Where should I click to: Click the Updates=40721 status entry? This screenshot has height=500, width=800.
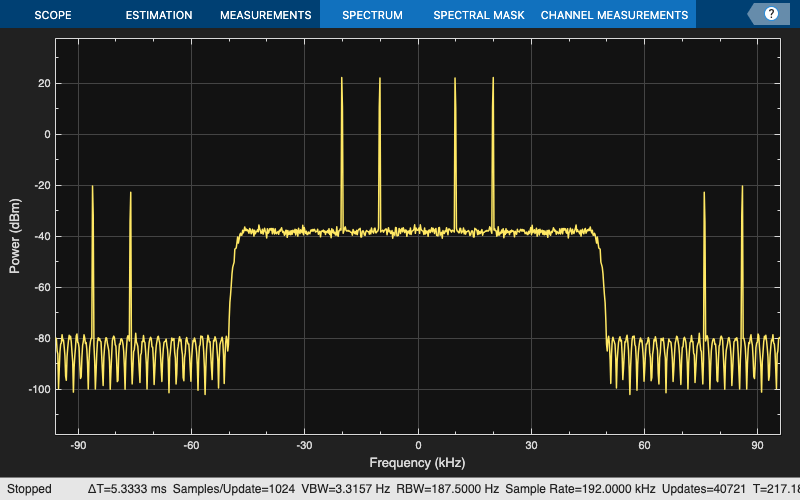pos(704,489)
